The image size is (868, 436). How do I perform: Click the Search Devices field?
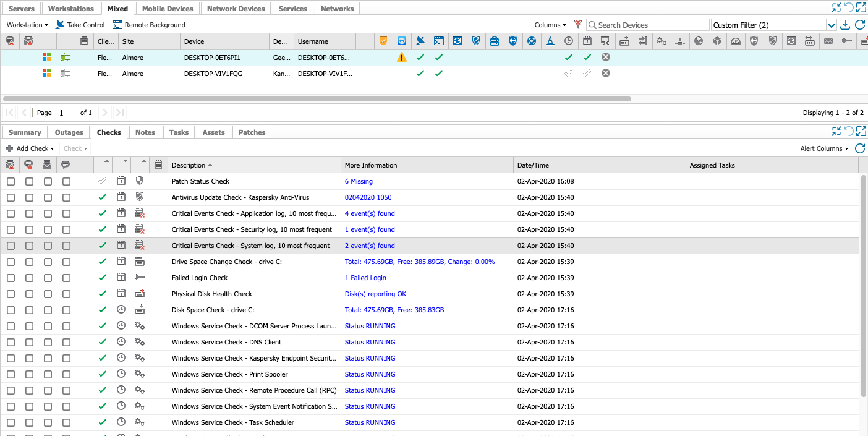click(649, 25)
